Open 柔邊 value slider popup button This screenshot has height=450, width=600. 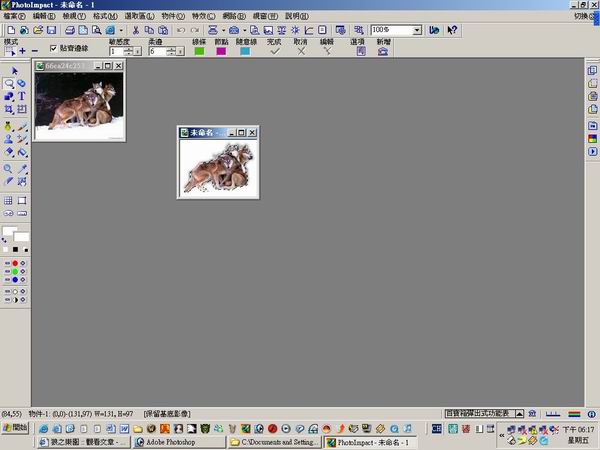[x=180, y=51]
